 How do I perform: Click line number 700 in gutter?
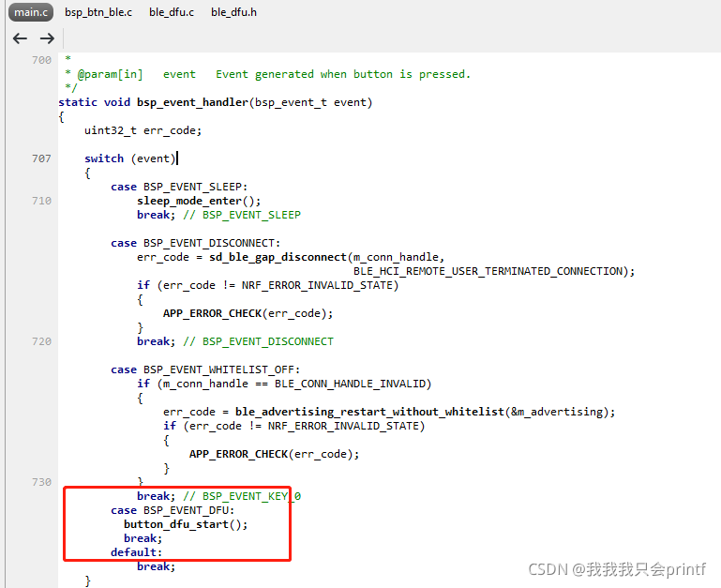click(x=41, y=60)
